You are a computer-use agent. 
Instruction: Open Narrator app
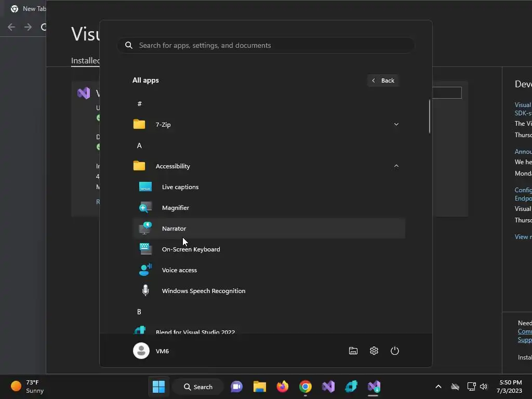(x=269, y=229)
